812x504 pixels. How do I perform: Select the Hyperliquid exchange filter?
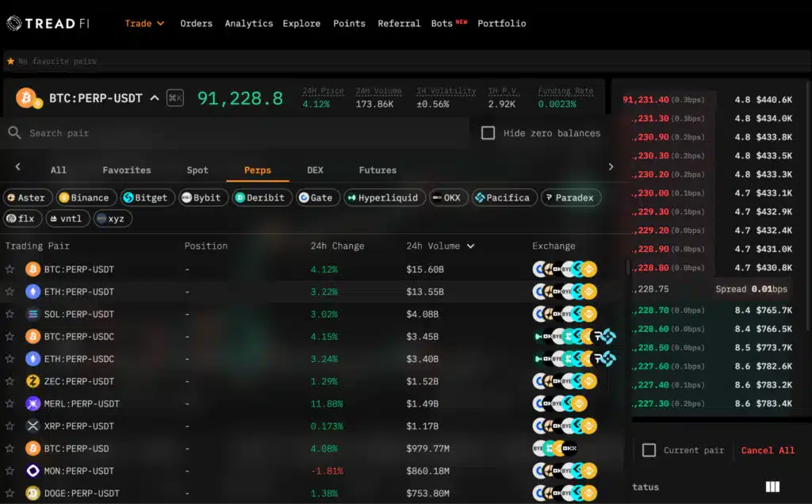coord(384,197)
